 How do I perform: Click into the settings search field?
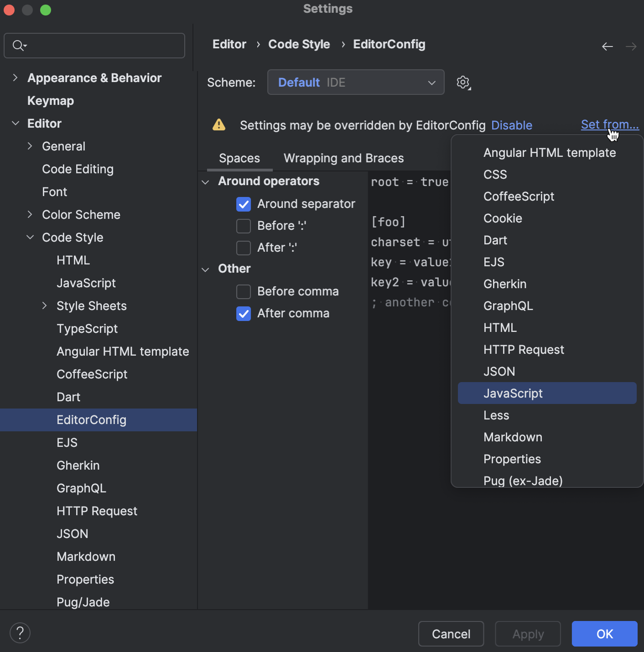pos(94,46)
